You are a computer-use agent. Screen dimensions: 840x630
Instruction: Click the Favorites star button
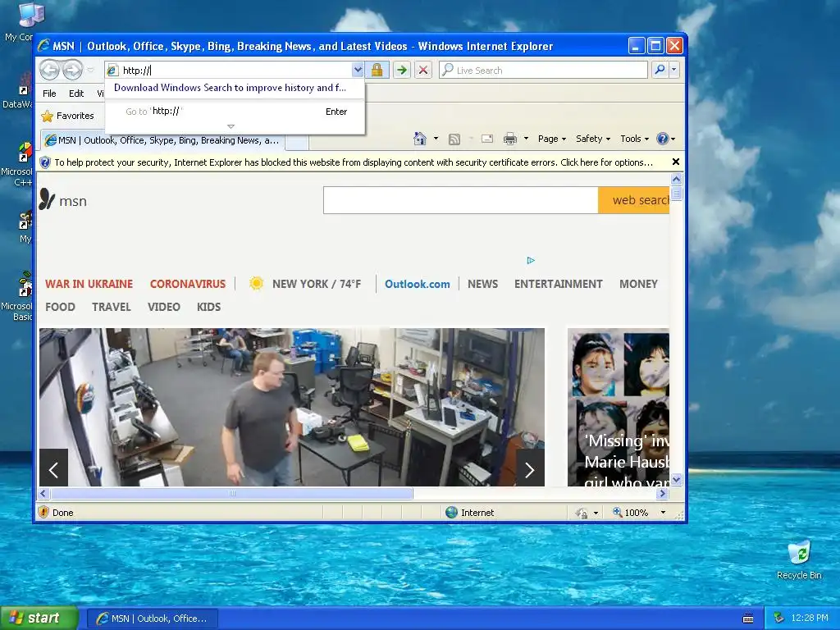point(67,116)
